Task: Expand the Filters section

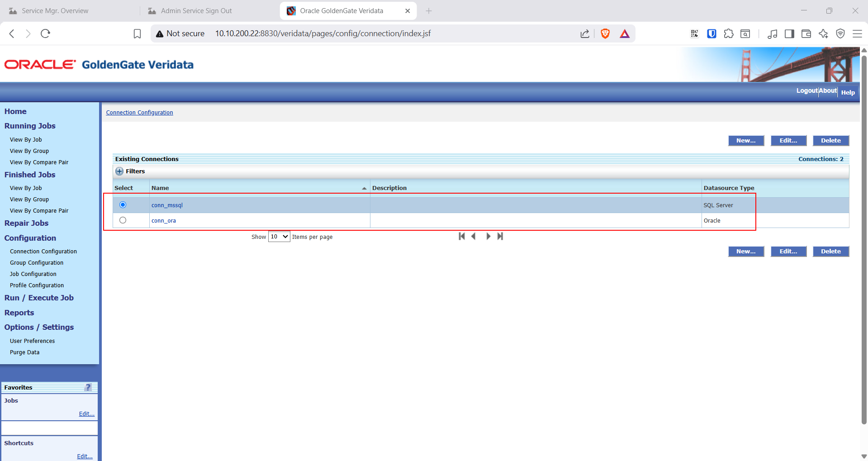Action: (x=119, y=171)
